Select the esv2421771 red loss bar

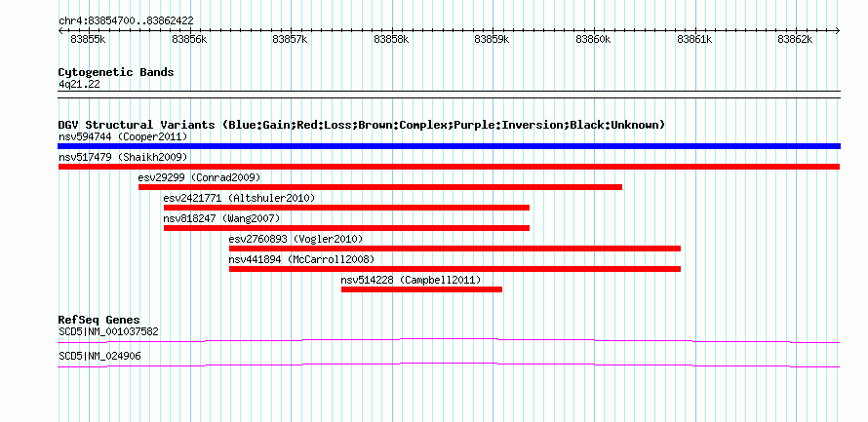[346, 208]
